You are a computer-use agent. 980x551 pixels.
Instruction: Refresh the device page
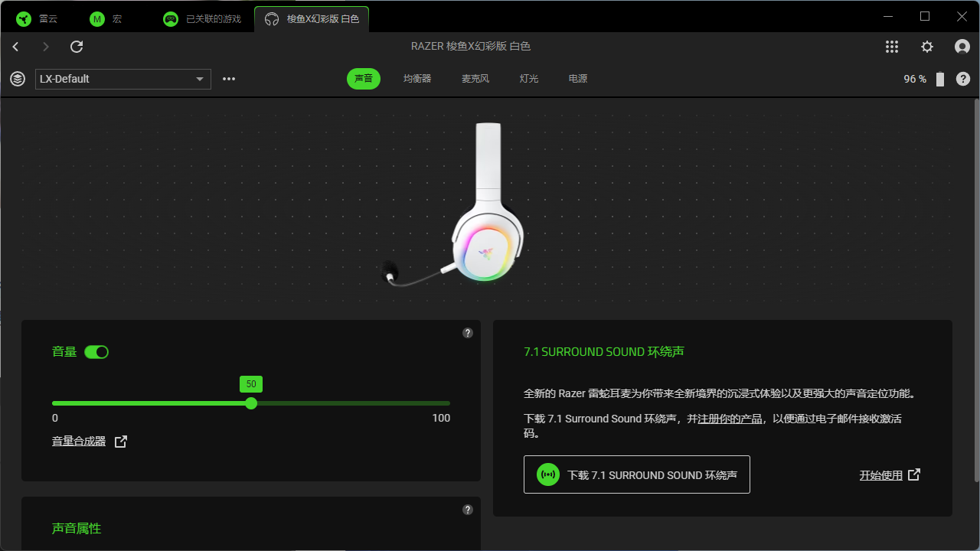pos(77,47)
